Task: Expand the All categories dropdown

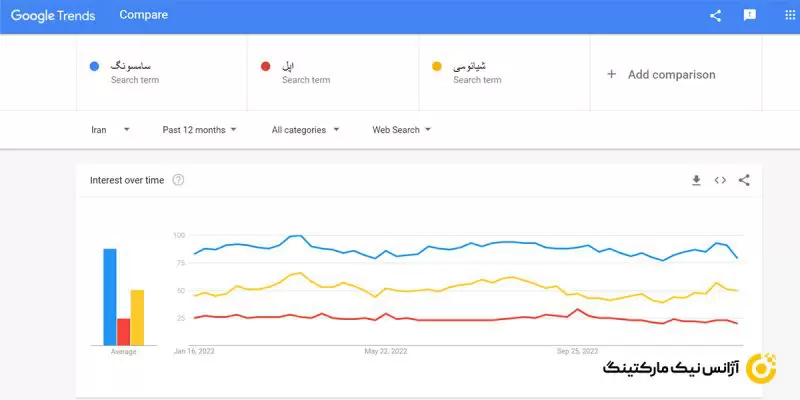Action: click(305, 129)
